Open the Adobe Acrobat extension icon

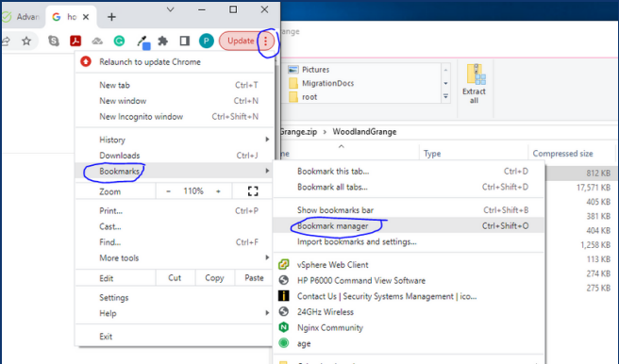[x=75, y=41]
